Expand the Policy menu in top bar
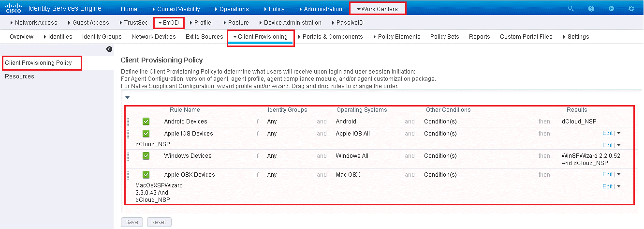The height and width of the screenshot is (229, 644). coord(275,9)
